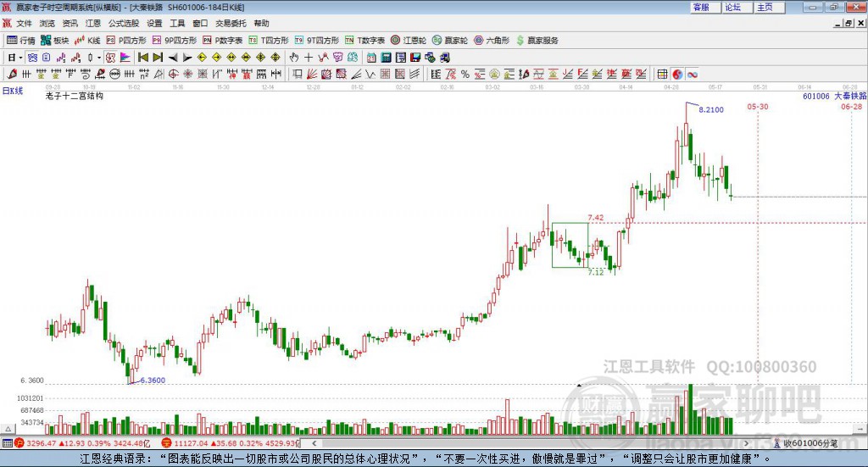This screenshot has height=467, width=868.
Task: Click the 05-30 date marker
Action: [757, 106]
